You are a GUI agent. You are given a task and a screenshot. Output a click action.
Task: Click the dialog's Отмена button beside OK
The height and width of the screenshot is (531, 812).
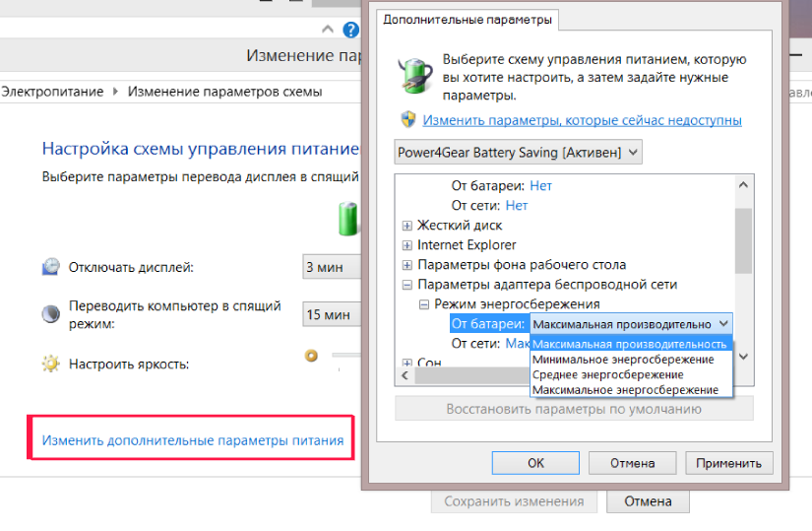632,463
